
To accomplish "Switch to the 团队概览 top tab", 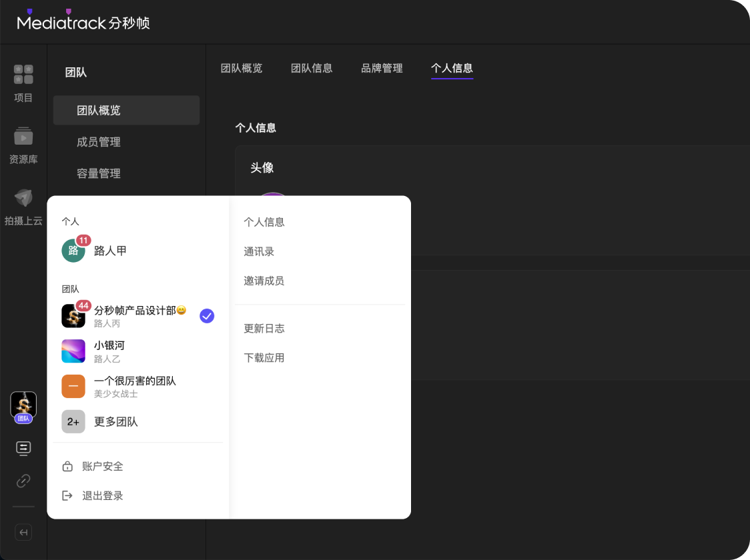I will pyautogui.click(x=242, y=68).
